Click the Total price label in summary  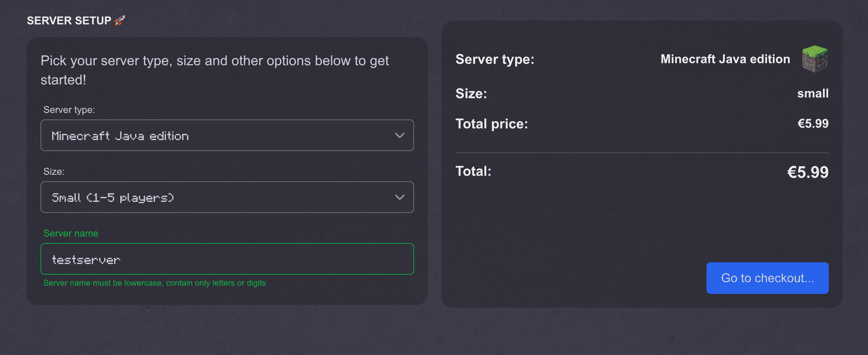point(491,124)
